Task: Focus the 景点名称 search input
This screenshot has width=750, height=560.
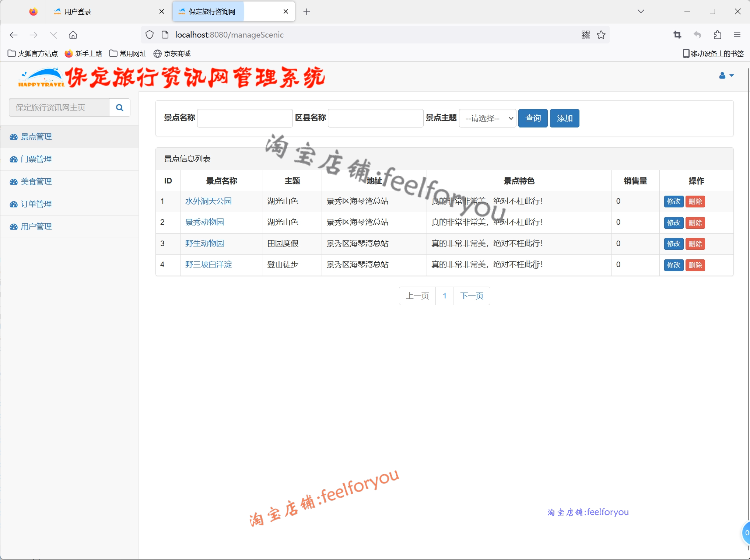Action: point(245,118)
